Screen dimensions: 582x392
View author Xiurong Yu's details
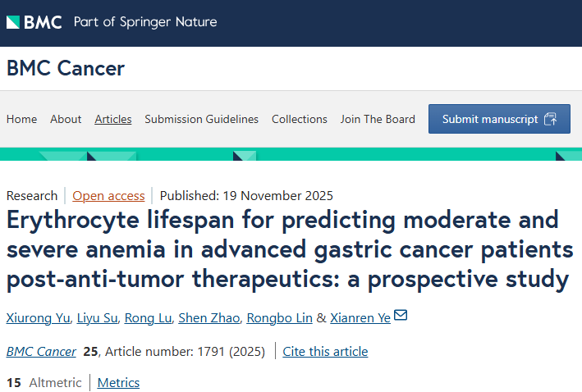pyautogui.click(x=38, y=318)
